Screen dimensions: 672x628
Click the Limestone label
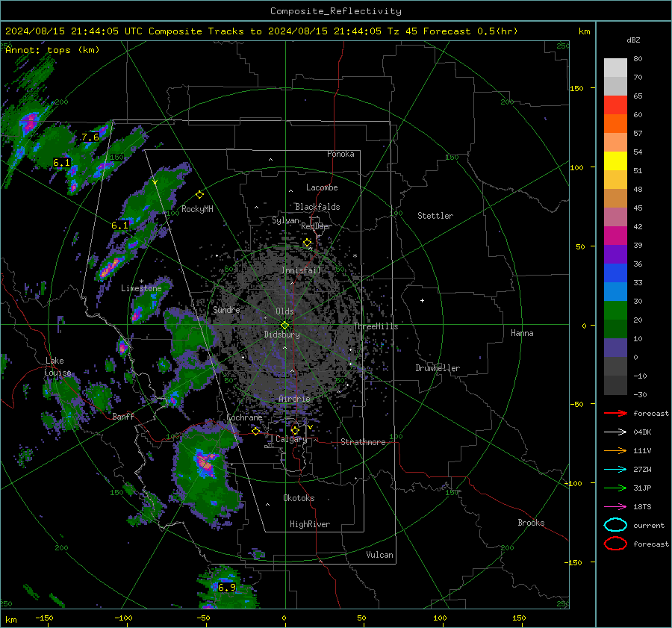click(141, 288)
